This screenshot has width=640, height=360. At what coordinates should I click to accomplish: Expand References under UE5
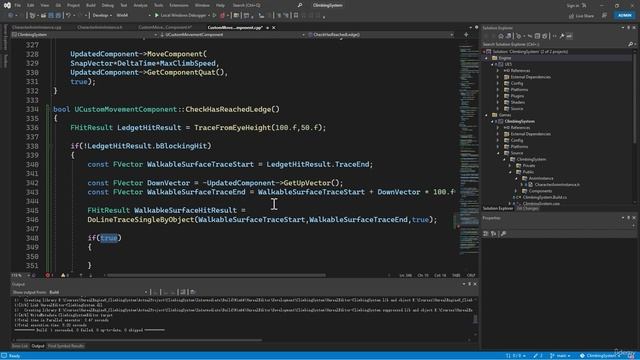tap(498, 71)
